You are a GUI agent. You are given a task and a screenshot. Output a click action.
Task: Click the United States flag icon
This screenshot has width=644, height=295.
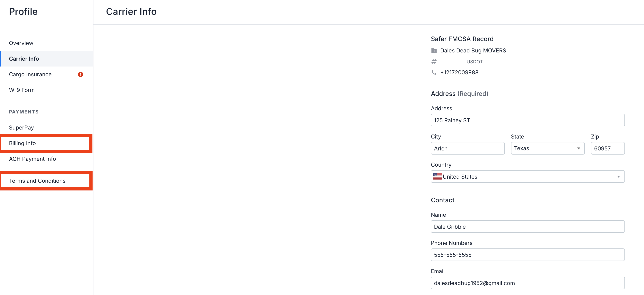tap(438, 176)
